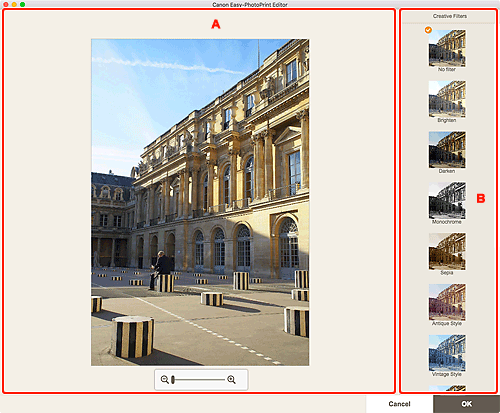500x413 pixels.
Task: Click the zoom slider handle
Action: pos(173,379)
